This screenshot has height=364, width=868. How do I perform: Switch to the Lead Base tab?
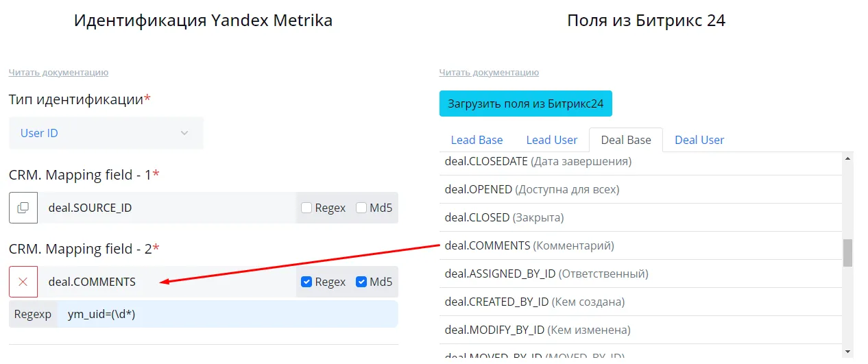[x=477, y=140]
